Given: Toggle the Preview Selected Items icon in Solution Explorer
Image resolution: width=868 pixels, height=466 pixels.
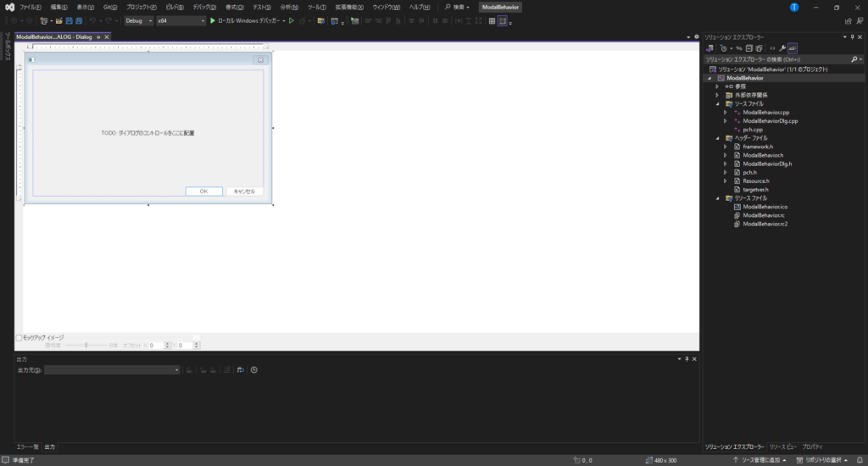Looking at the screenshot, I should coord(793,48).
